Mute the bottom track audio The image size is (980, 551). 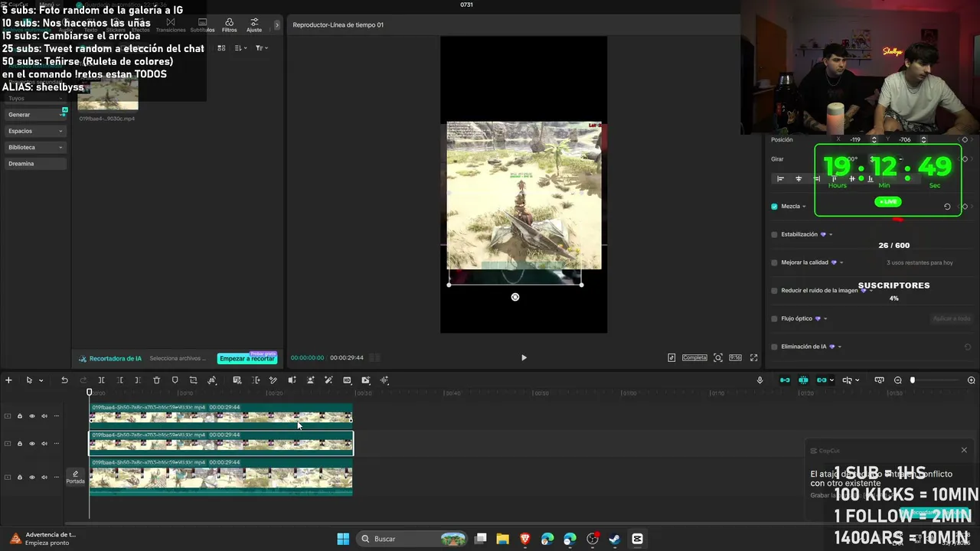[44, 478]
